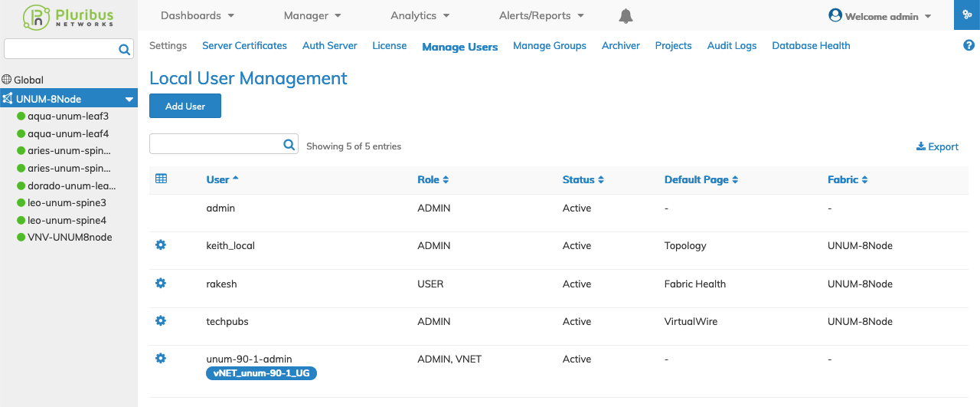Open the notifications bell icon
This screenshot has width=980, height=407.
click(626, 16)
